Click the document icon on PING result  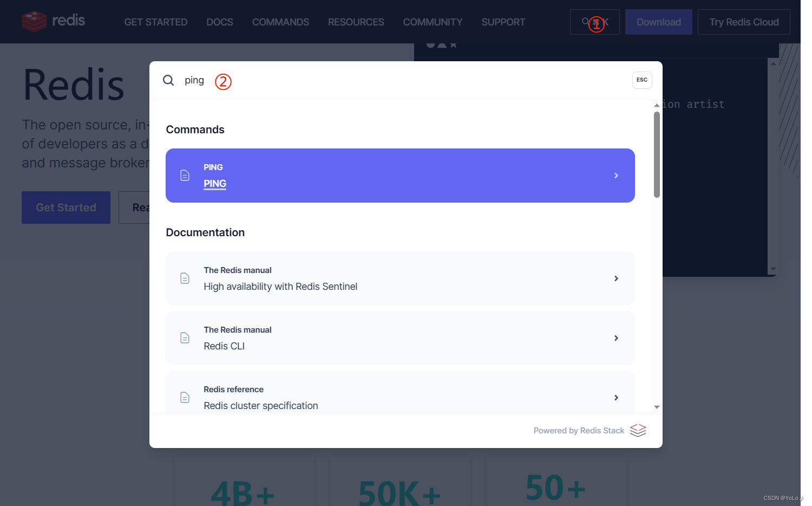pos(185,176)
